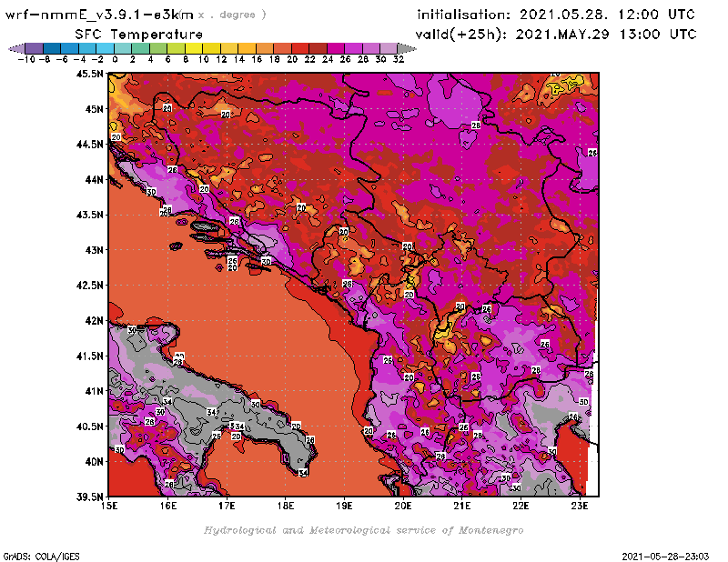Click the gray above-32 arrow of the color legend
Viewport: 728px width, 562px height.
[x=407, y=48]
